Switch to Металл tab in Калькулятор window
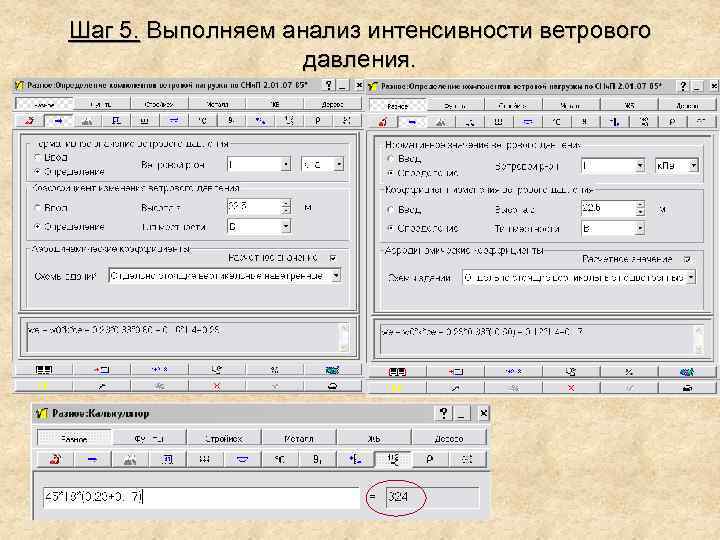Viewport: 720px width, 540px height. 298,439
